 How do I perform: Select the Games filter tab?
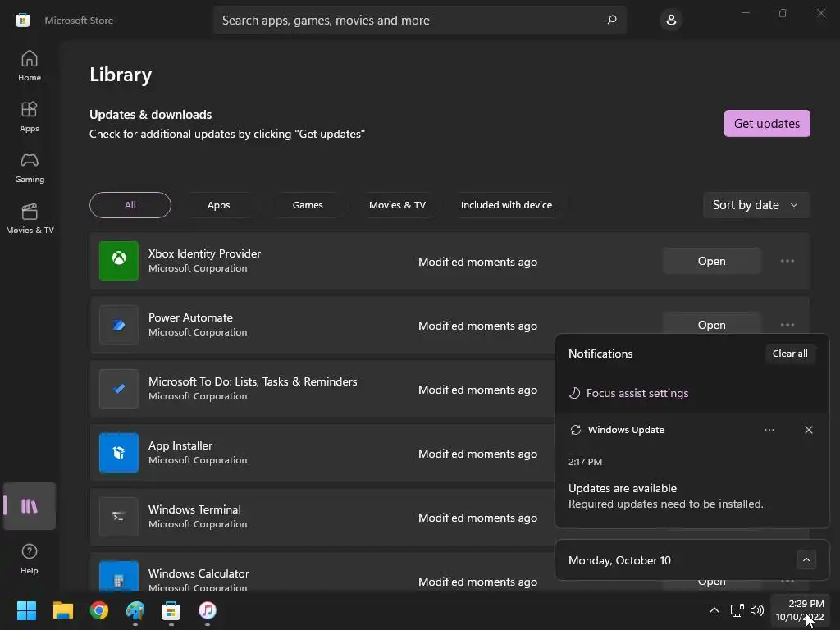tap(308, 204)
